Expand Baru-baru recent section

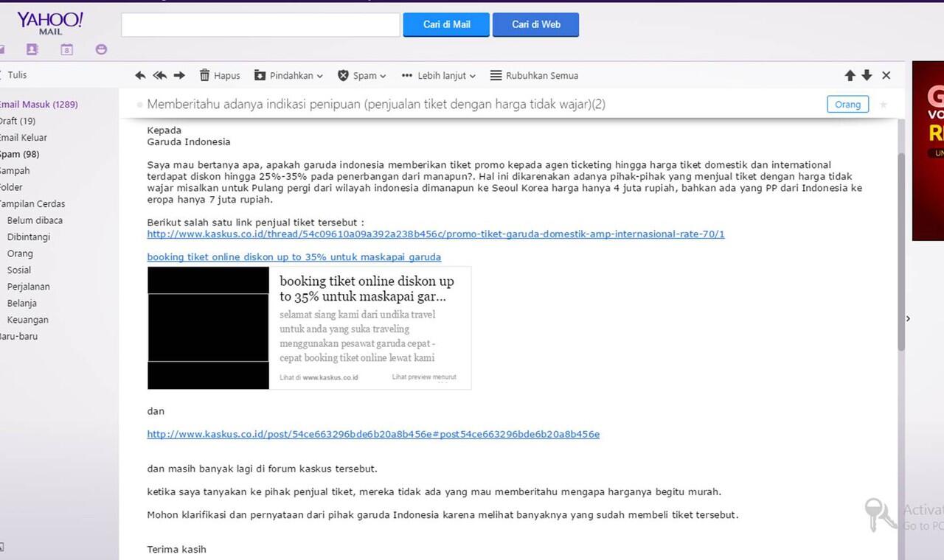(x=19, y=337)
